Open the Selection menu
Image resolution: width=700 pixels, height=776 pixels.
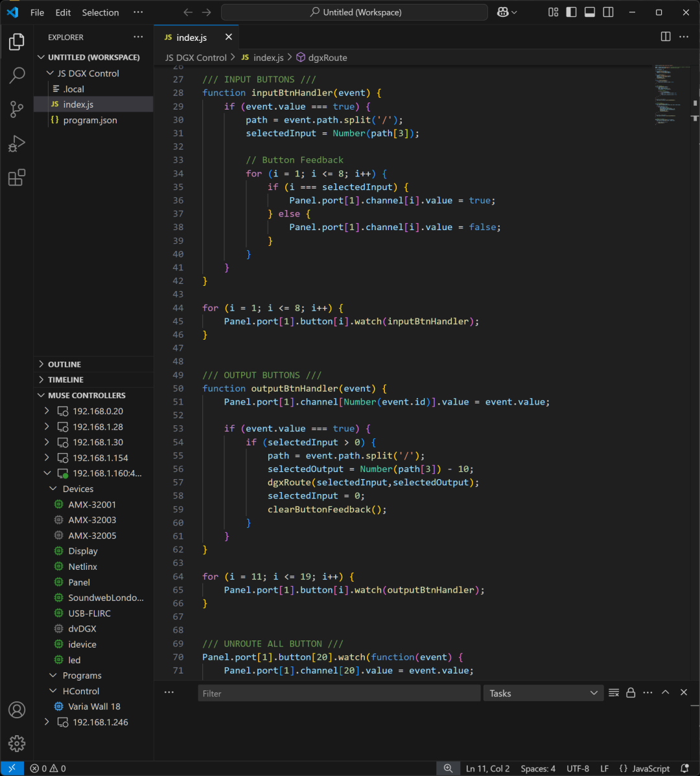100,12
